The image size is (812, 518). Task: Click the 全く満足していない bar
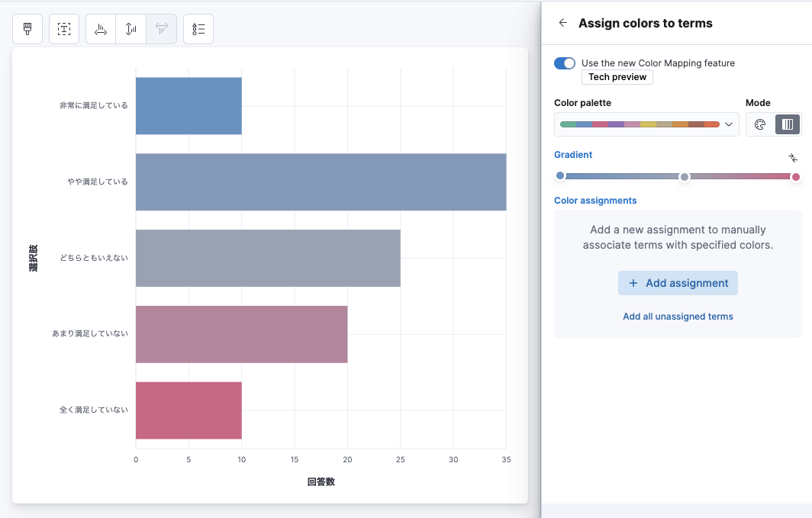(188, 410)
